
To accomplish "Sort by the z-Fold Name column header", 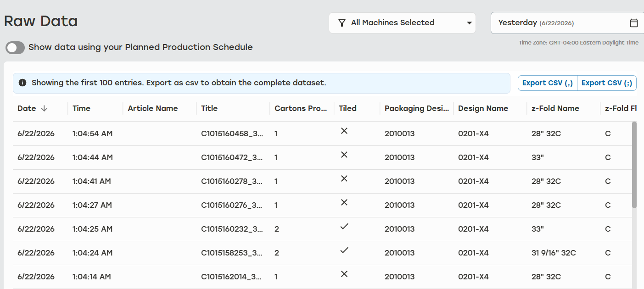I will [555, 109].
